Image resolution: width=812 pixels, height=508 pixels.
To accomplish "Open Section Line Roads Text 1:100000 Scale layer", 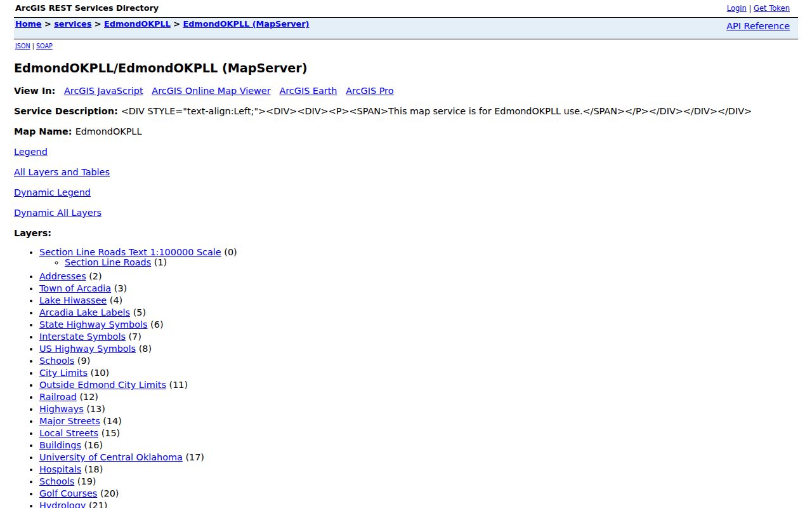I will 130,252.
